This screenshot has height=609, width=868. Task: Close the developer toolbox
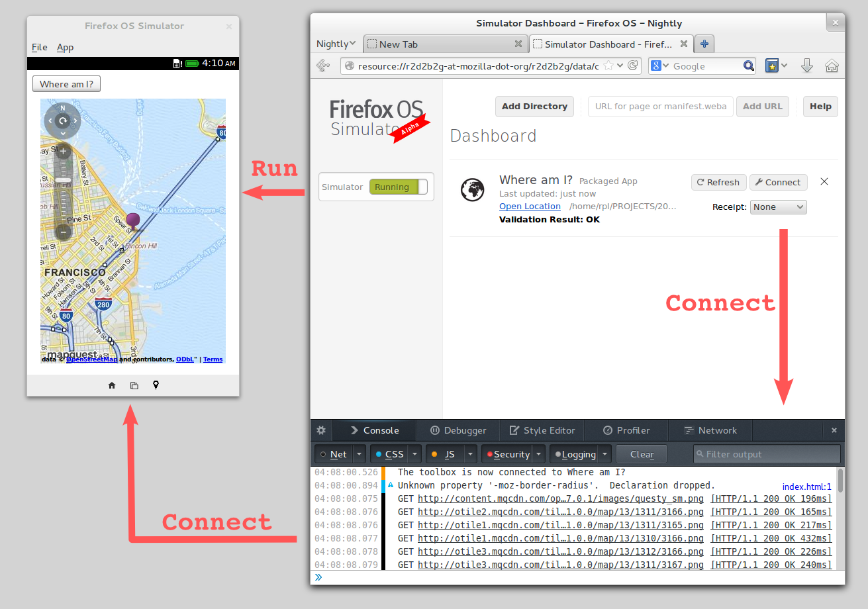pyautogui.click(x=834, y=430)
